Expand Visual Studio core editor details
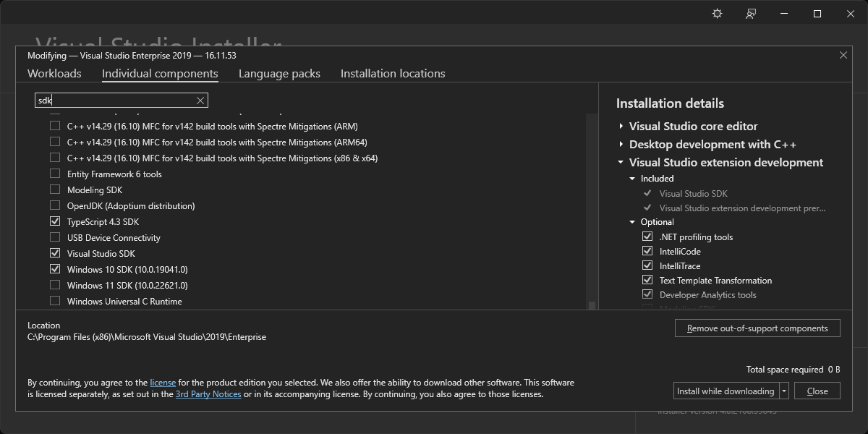This screenshot has height=434, width=868. coord(621,127)
